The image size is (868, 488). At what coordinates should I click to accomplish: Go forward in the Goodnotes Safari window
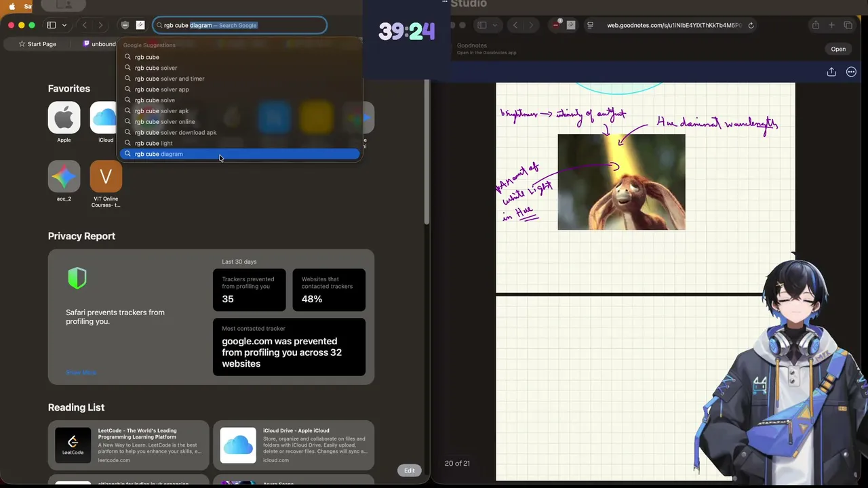[531, 25]
